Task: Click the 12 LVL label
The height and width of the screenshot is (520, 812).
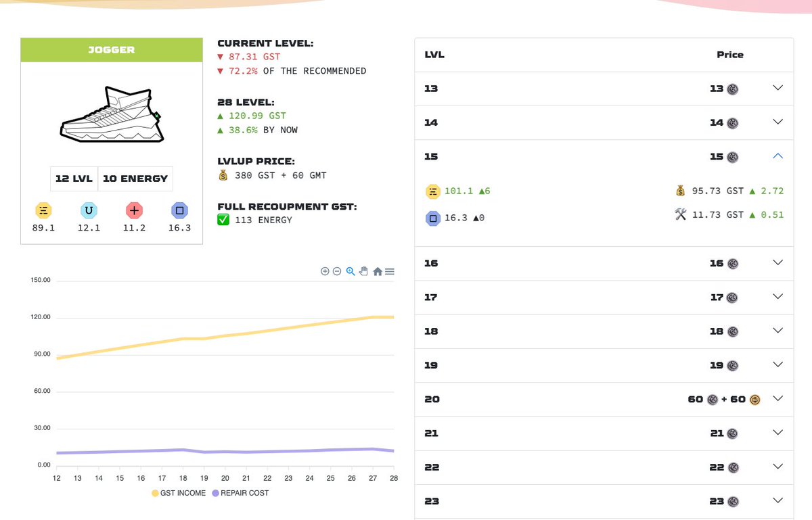Action: (x=74, y=178)
